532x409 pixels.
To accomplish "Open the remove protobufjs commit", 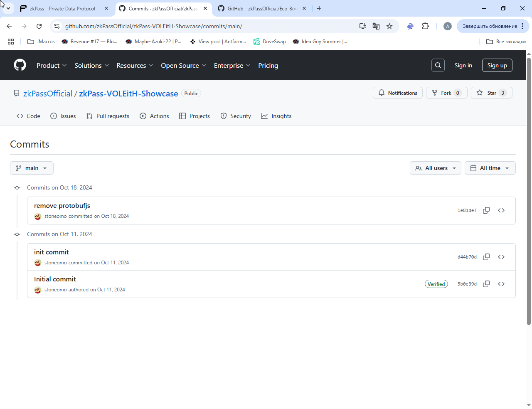I will pyautogui.click(x=62, y=206).
